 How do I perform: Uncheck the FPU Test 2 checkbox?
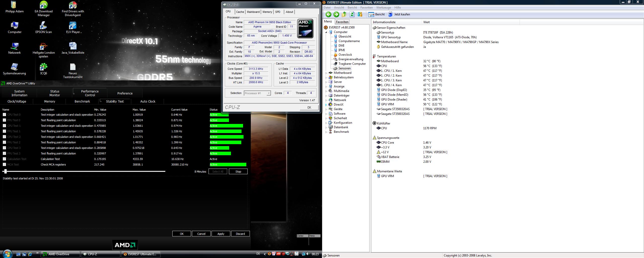pos(4,142)
